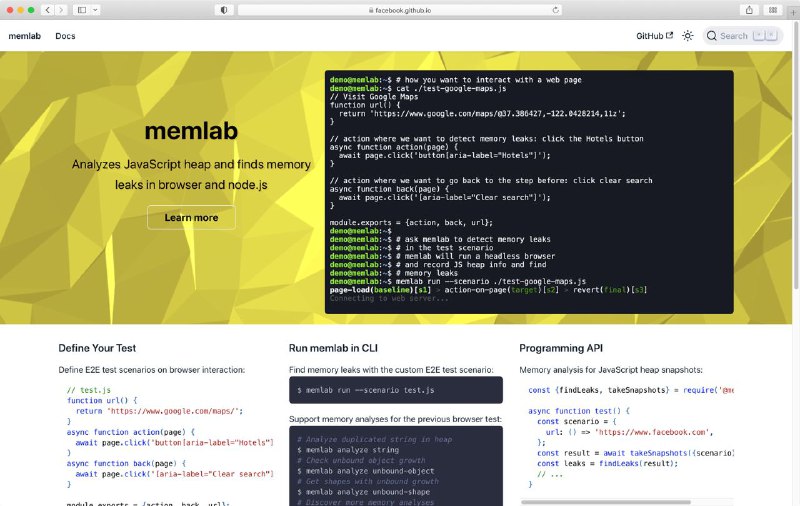800x506 pixels.
Task: Click the hero terminal demo window
Action: point(529,192)
